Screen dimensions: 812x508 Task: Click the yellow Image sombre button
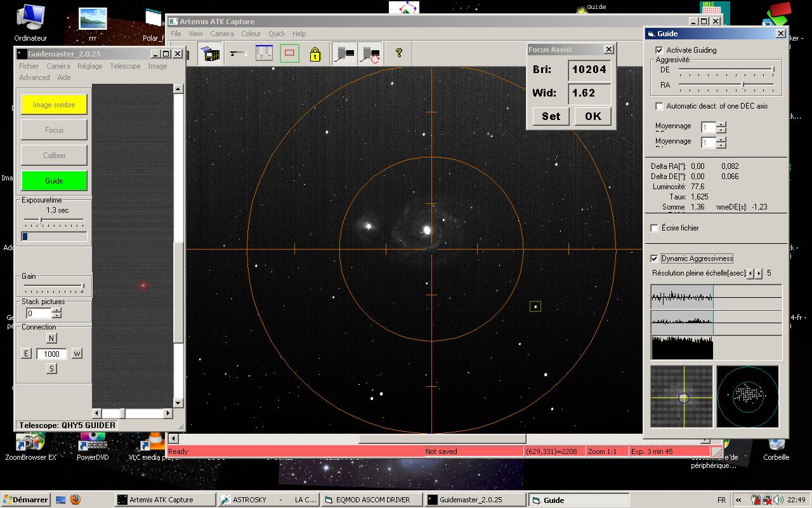(54, 105)
